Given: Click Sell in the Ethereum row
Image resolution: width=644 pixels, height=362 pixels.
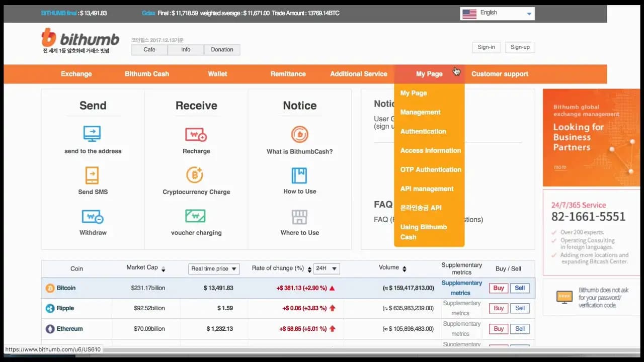Looking at the screenshot, I should (520, 329).
